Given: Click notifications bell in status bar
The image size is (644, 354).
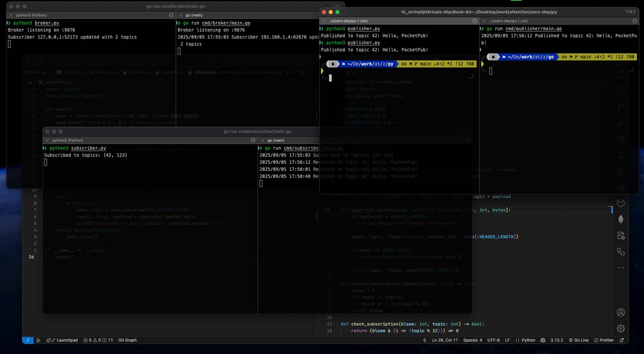Looking at the screenshot, I should pyautogui.click(x=620, y=340).
